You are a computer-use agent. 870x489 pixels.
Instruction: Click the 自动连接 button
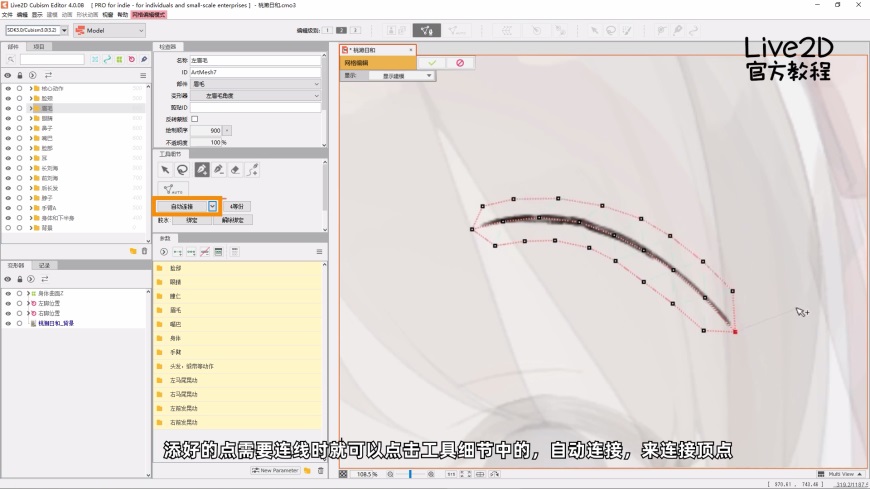181,206
